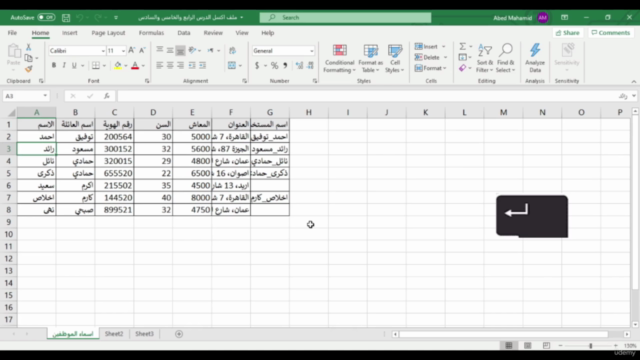Click the Merge & Center icon

(232, 65)
